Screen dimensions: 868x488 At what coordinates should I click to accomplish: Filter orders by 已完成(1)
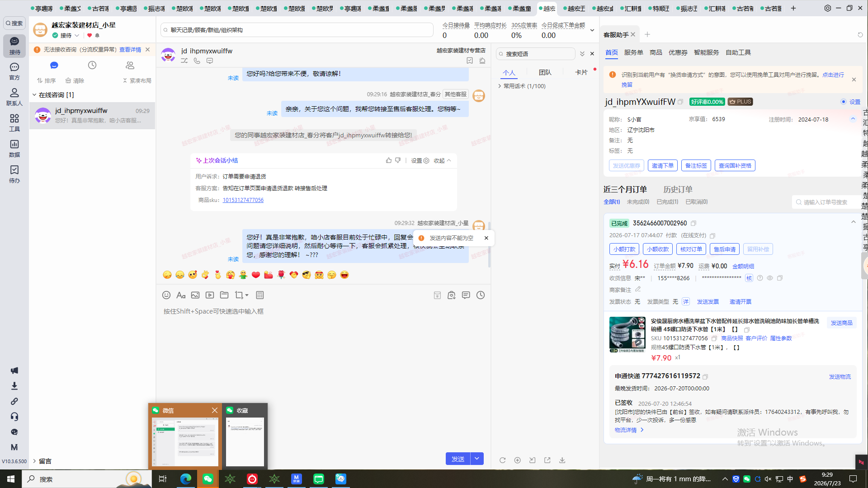coord(667,202)
